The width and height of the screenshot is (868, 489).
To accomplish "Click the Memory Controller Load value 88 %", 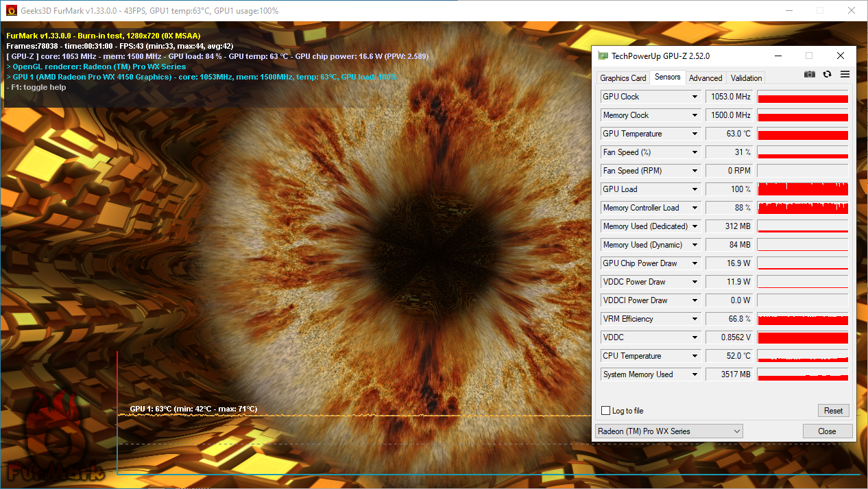I will coord(730,208).
